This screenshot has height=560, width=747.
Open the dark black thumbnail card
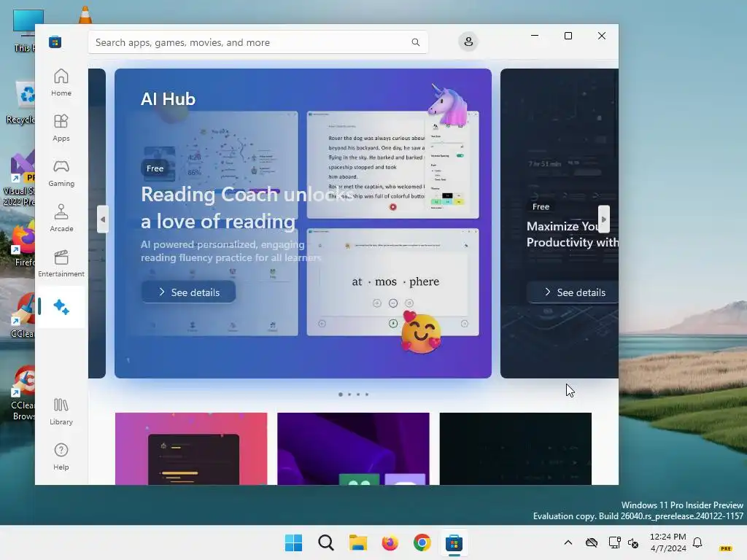pos(516,448)
